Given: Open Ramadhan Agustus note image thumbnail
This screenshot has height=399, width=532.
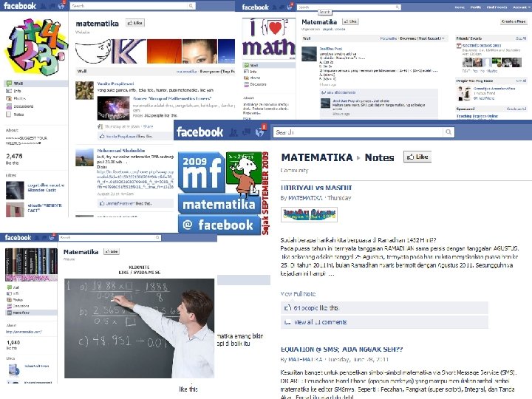Looking at the screenshot, I should 309,214.
